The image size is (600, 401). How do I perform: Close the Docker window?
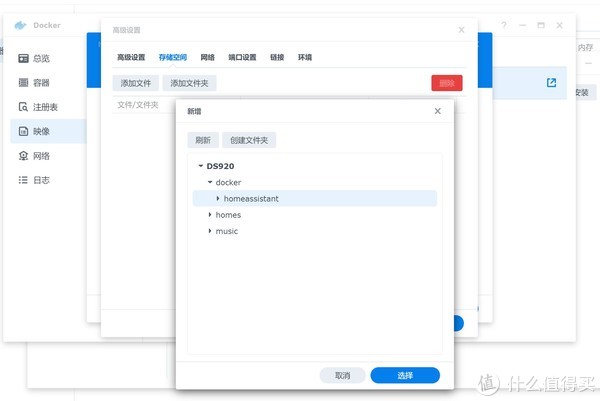coord(559,25)
